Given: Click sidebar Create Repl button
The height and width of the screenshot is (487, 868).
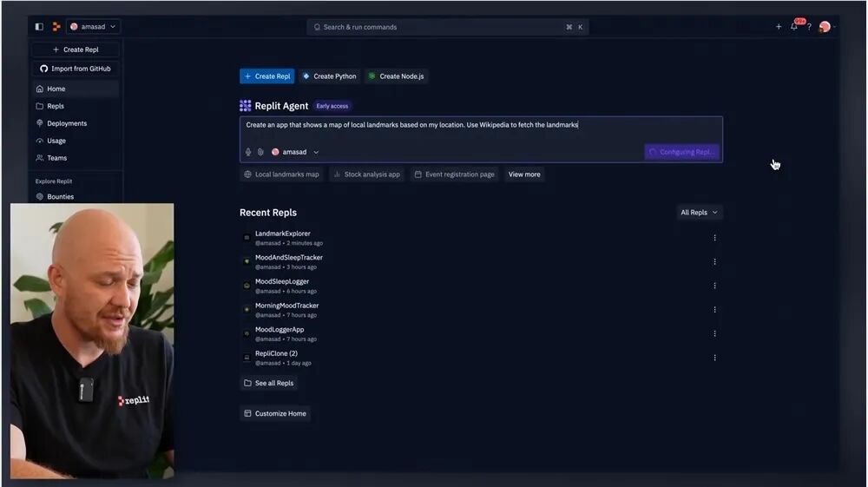Looking at the screenshot, I should click(76, 49).
